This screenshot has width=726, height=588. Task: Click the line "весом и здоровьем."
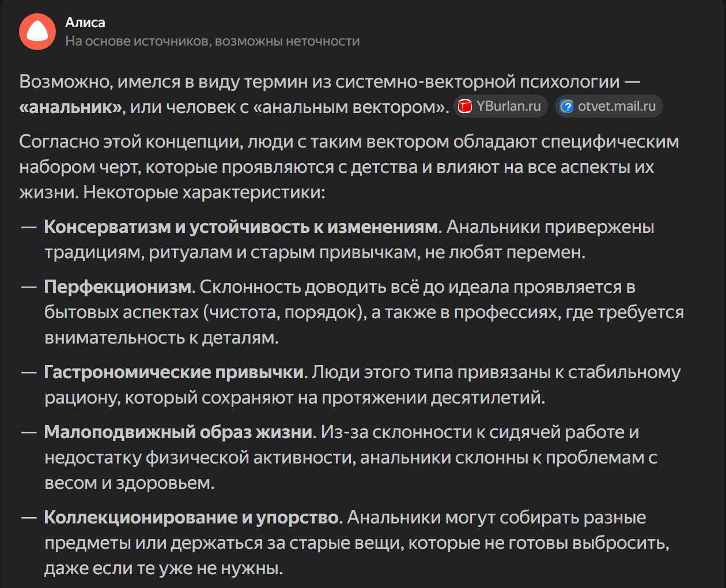[129, 483]
